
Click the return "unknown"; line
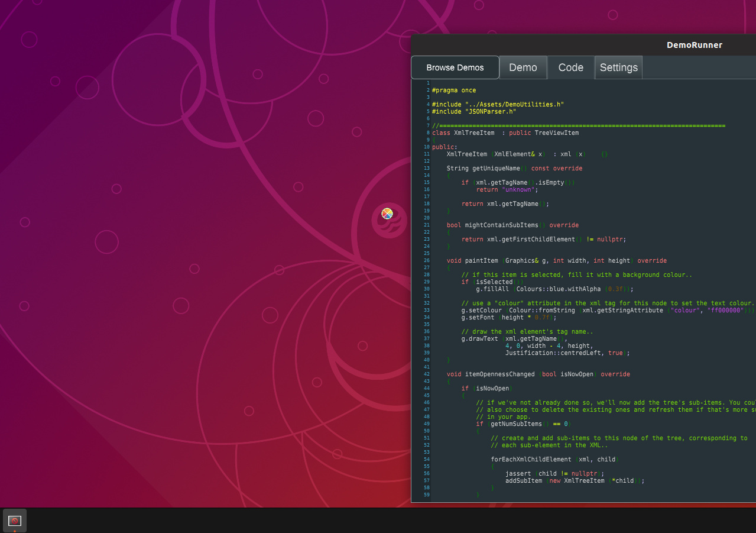tap(507, 189)
